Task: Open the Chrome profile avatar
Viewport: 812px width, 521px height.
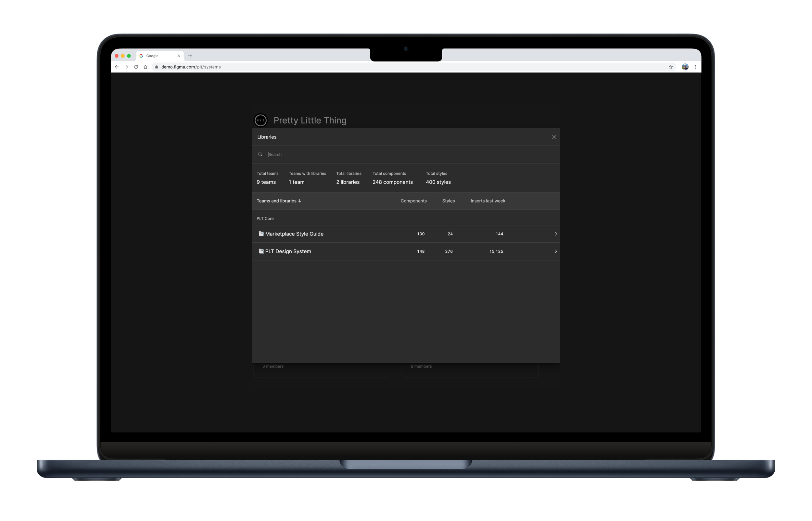Action: (685, 67)
